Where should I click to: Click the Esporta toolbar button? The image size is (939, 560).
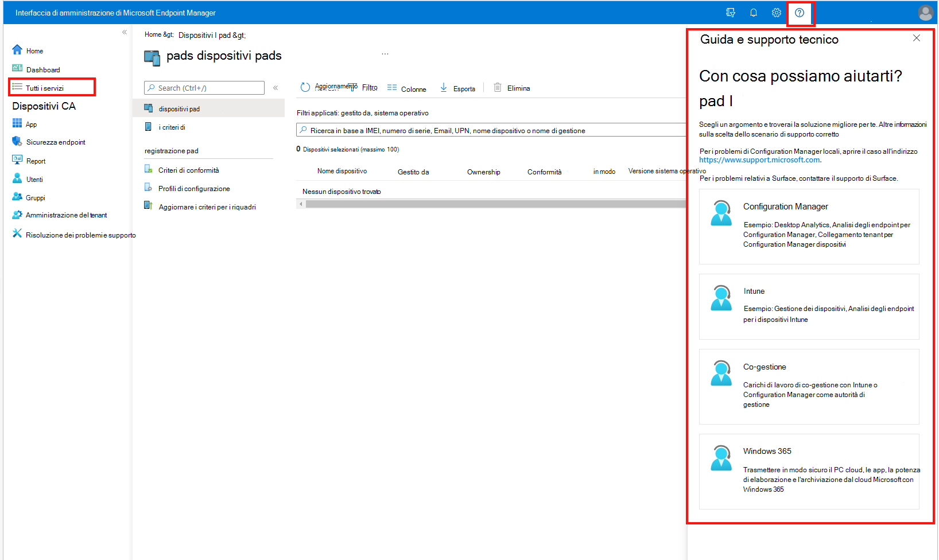tap(457, 88)
